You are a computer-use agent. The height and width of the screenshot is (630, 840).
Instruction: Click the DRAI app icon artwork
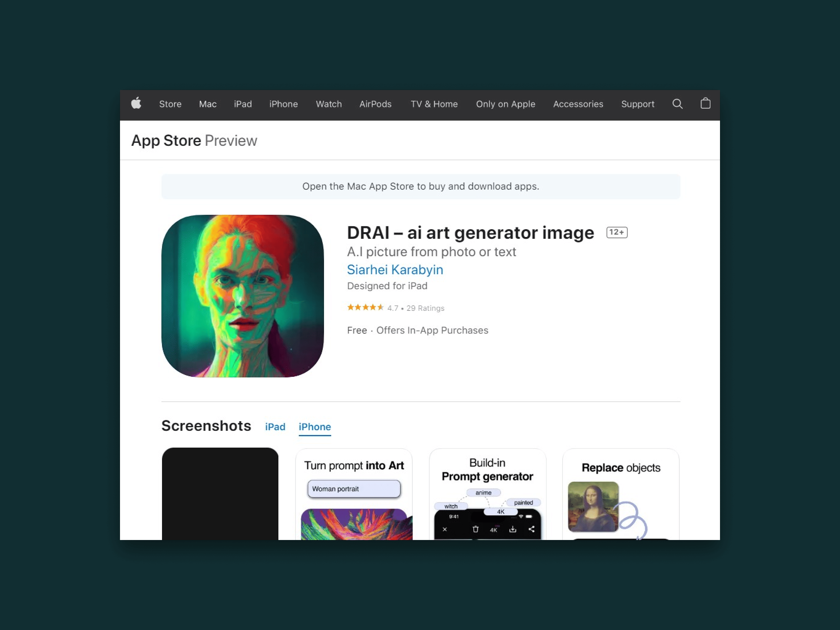[x=243, y=296]
